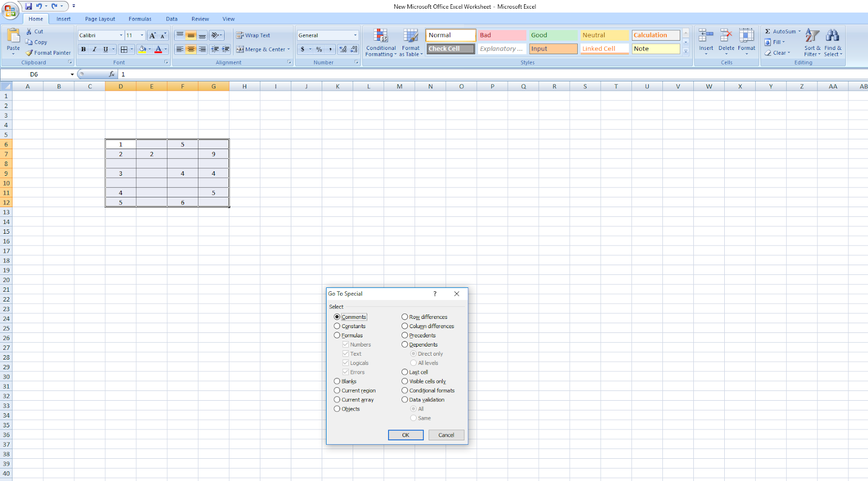
Task: Click Insert cells icon
Action: tap(706, 36)
